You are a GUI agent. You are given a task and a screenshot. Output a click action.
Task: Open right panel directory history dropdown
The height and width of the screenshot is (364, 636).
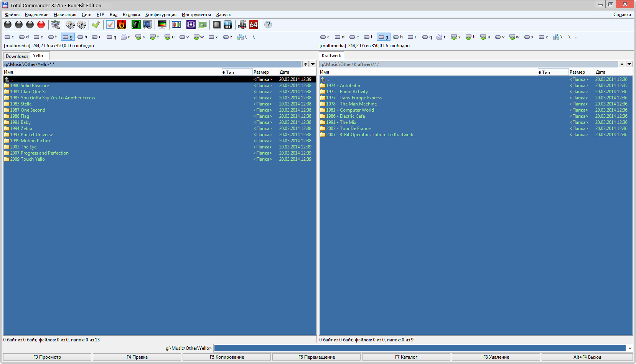(629, 64)
